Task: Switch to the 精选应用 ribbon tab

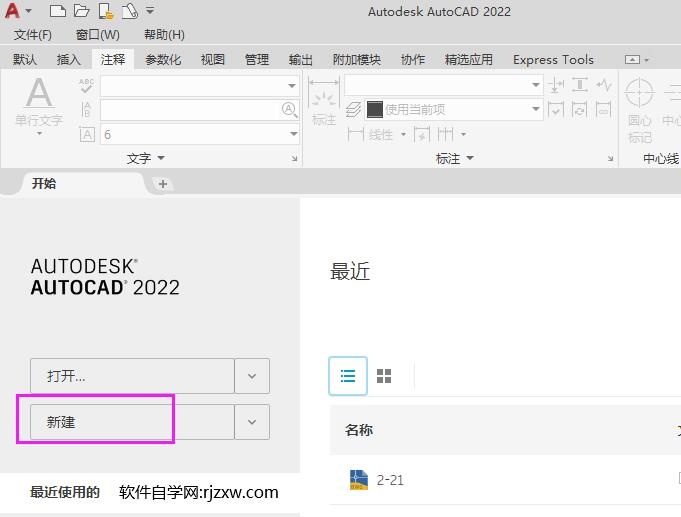Action: tap(469, 60)
